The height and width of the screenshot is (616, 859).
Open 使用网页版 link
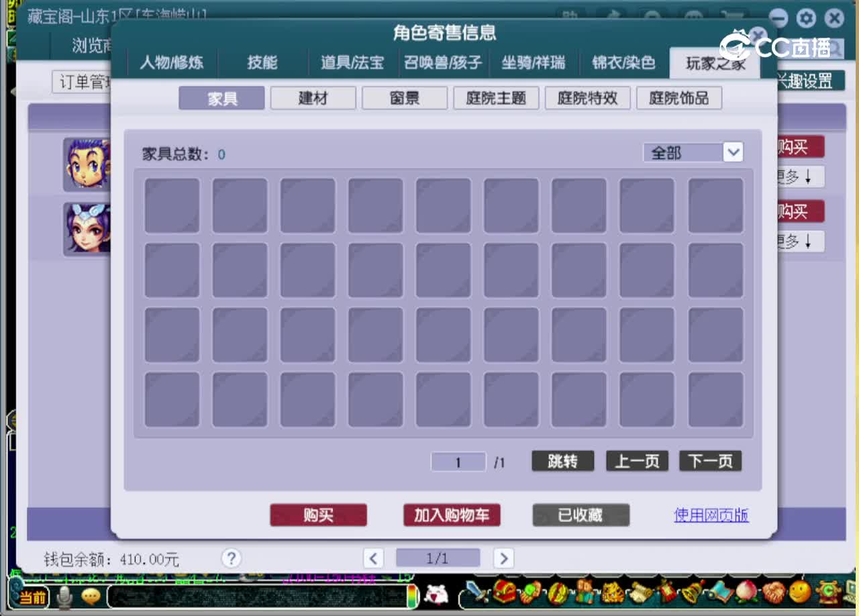click(x=710, y=515)
